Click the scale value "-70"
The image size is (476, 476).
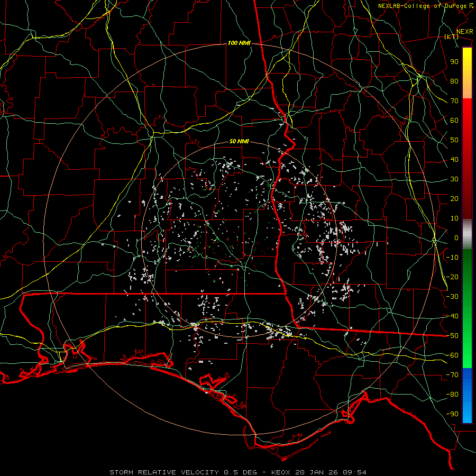click(x=452, y=375)
